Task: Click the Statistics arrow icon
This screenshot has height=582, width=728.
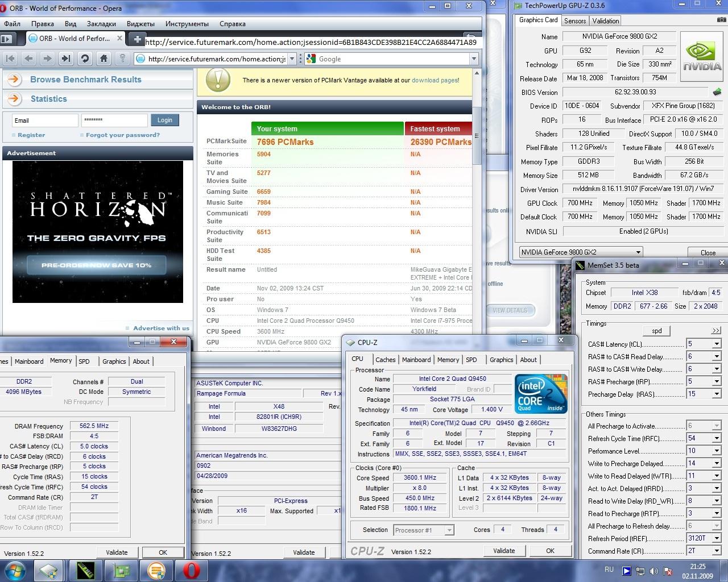Action: tap(14, 99)
